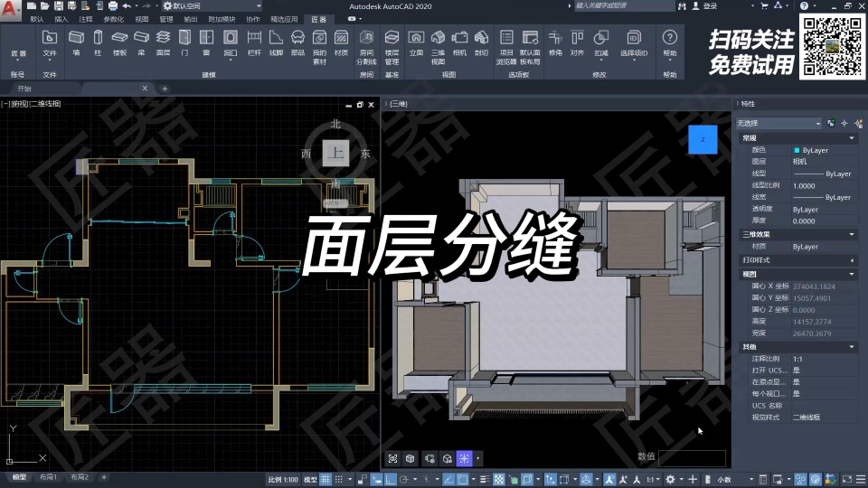Viewport: 868px width, 488px height.
Task: Select the 对齐 (align) tool
Action: (577, 43)
